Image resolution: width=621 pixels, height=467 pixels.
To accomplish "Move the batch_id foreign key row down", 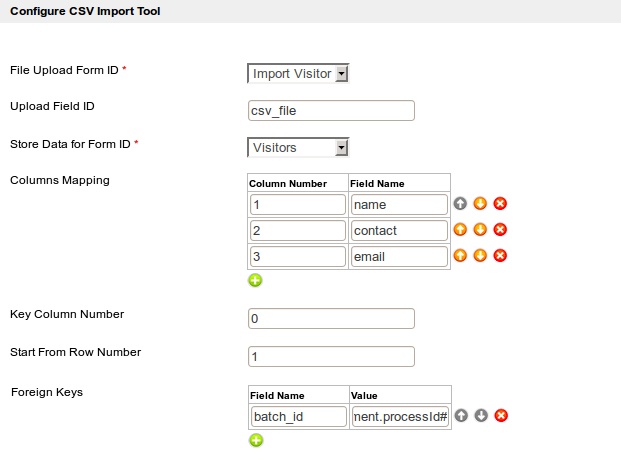I will pos(480,415).
